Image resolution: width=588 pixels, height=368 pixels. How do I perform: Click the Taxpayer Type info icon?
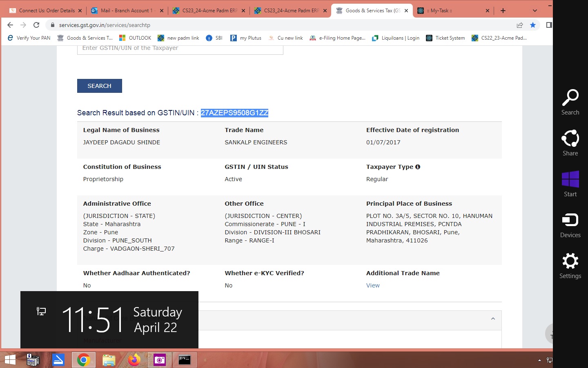tap(418, 167)
